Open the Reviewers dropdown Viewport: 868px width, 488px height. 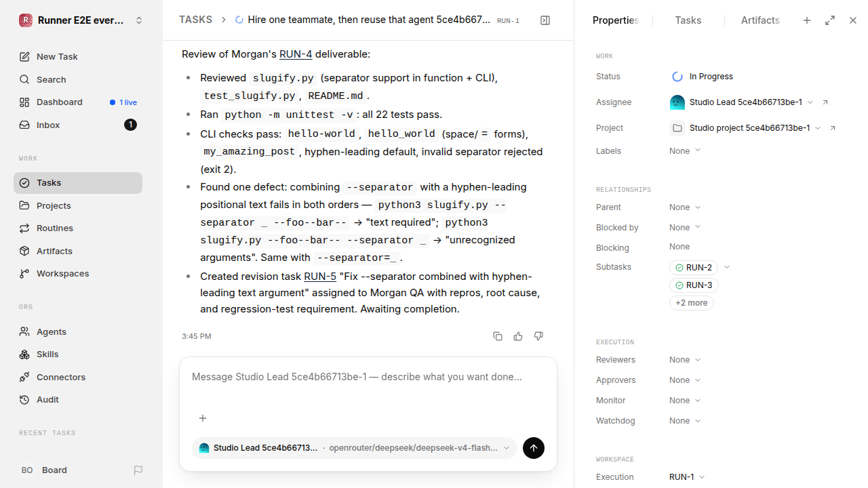(x=685, y=360)
